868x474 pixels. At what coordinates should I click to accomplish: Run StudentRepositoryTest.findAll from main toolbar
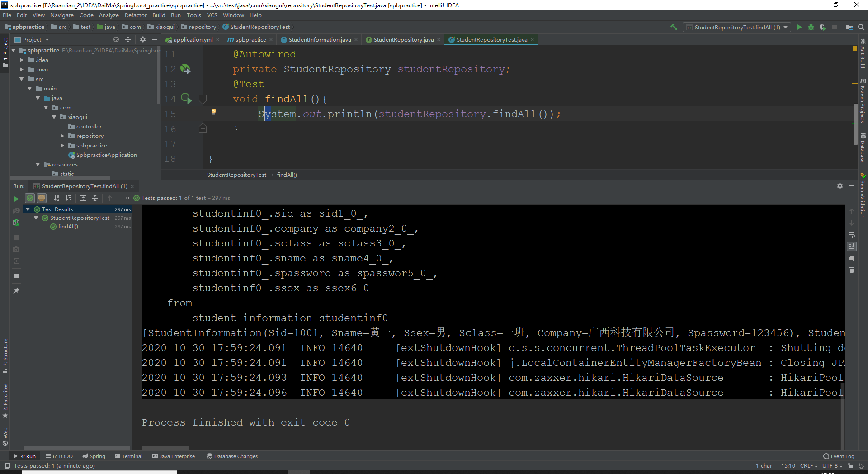point(799,27)
